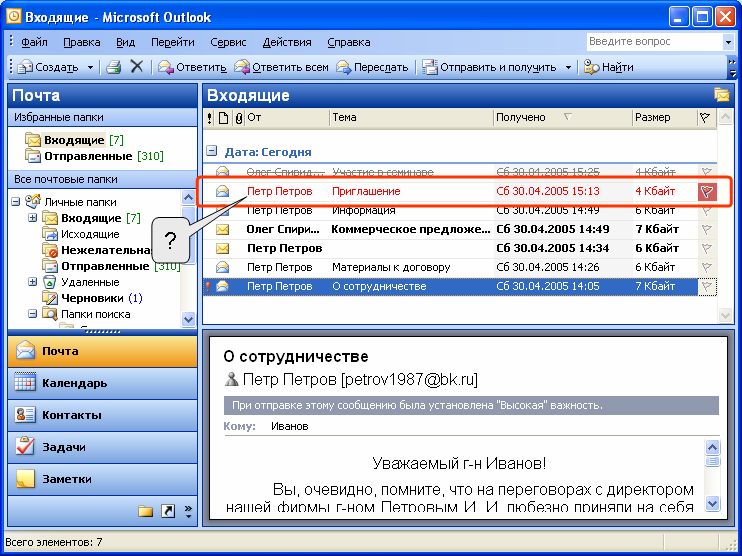The width and height of the screenshot is (742, 556).
Task: Select the Черновики (1) folder
Action: coord(92,298)
